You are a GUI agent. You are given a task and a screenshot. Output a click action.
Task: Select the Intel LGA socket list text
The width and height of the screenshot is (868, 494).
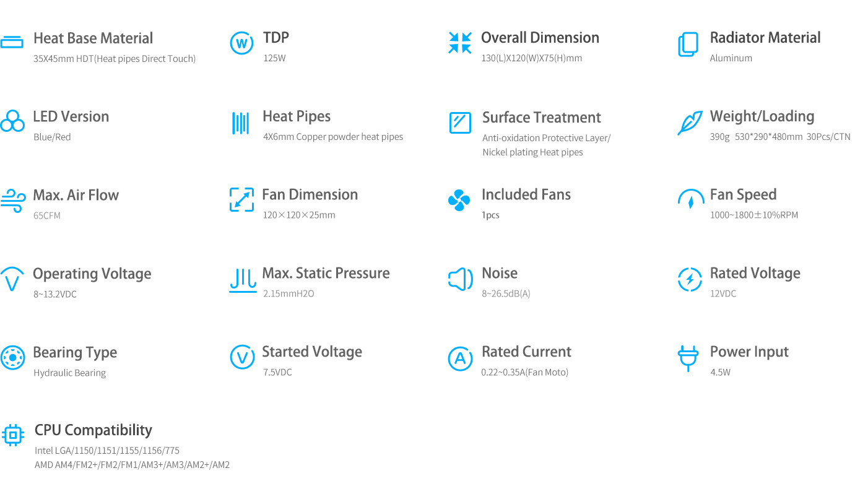click(107, 451)
